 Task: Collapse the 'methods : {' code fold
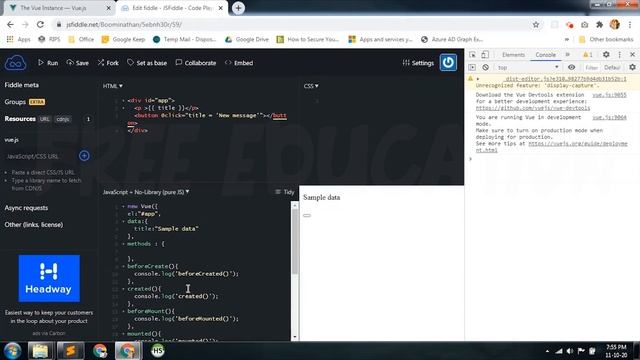pyautogui.click(x=123, y=244)
